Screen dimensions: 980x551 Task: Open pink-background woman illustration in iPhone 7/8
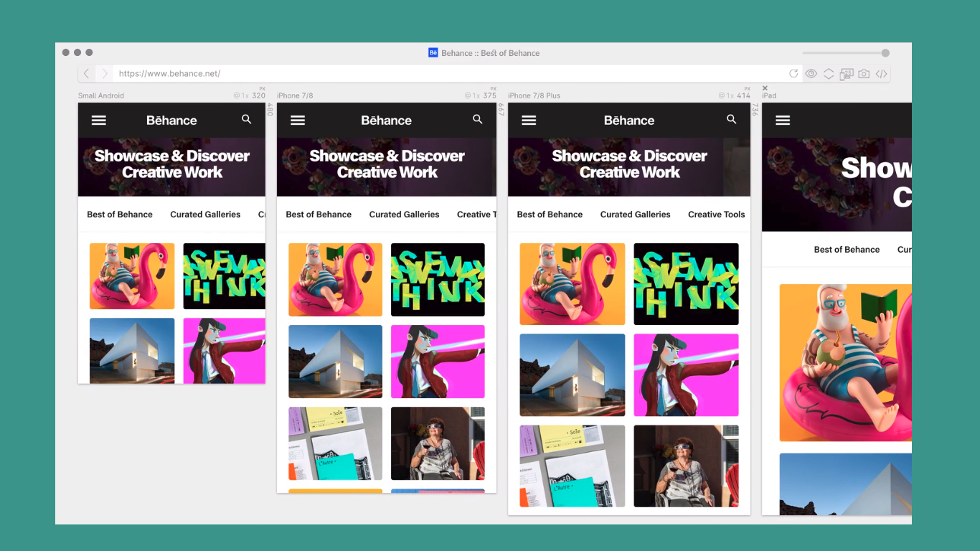coord(438,362)
